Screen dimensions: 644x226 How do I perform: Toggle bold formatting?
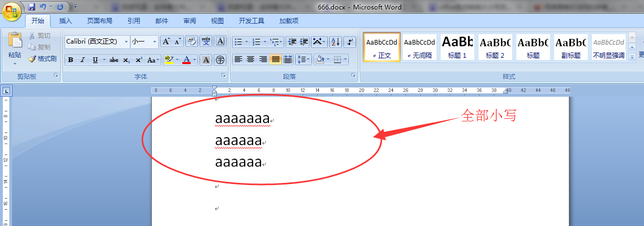[x=71, y=60]
